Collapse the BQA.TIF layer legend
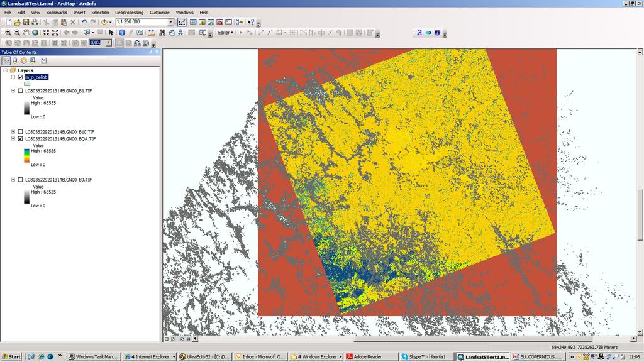 [13, 139]
